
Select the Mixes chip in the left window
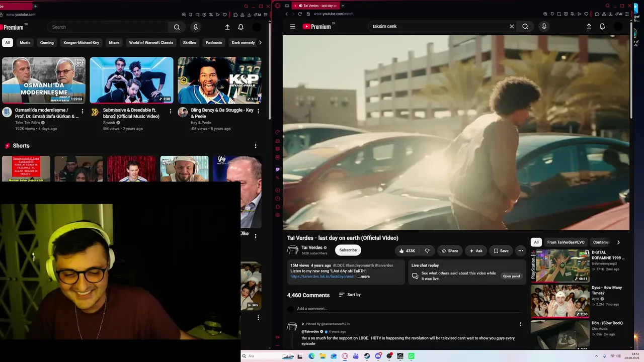tap(114, 43)
